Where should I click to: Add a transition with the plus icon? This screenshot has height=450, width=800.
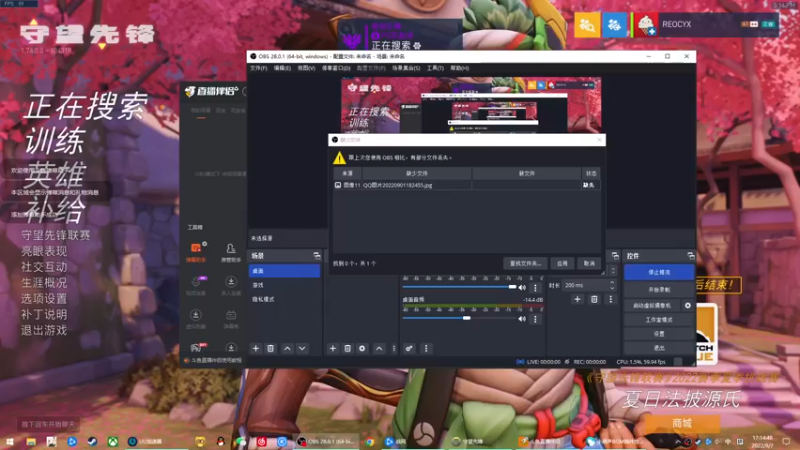577,299
